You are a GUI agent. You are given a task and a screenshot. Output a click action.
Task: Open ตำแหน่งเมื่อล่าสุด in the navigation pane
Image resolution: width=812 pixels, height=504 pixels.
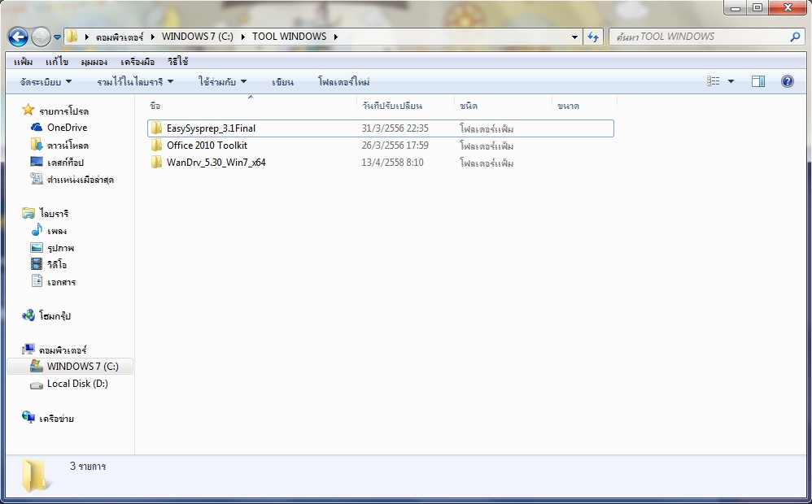click(x=81, y=180)
